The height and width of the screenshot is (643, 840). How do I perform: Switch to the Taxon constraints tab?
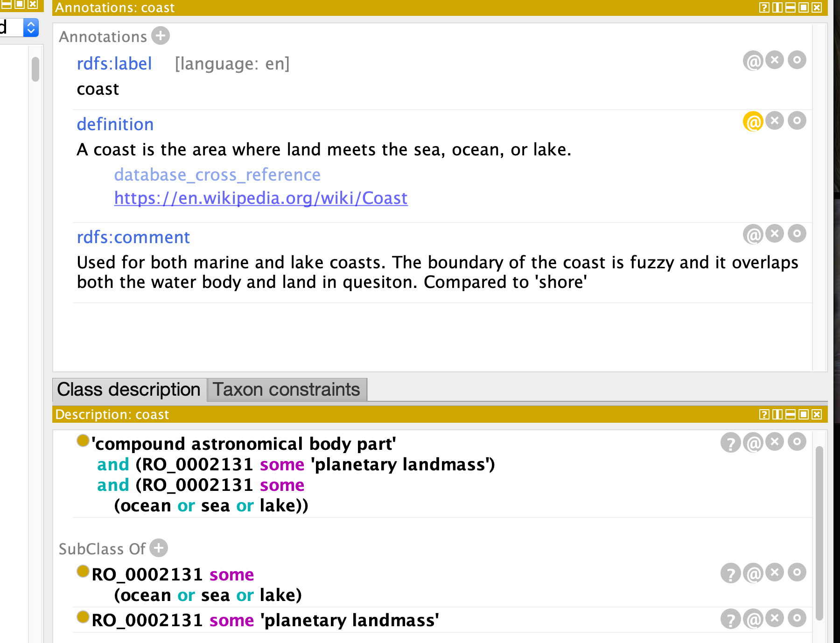287,390
